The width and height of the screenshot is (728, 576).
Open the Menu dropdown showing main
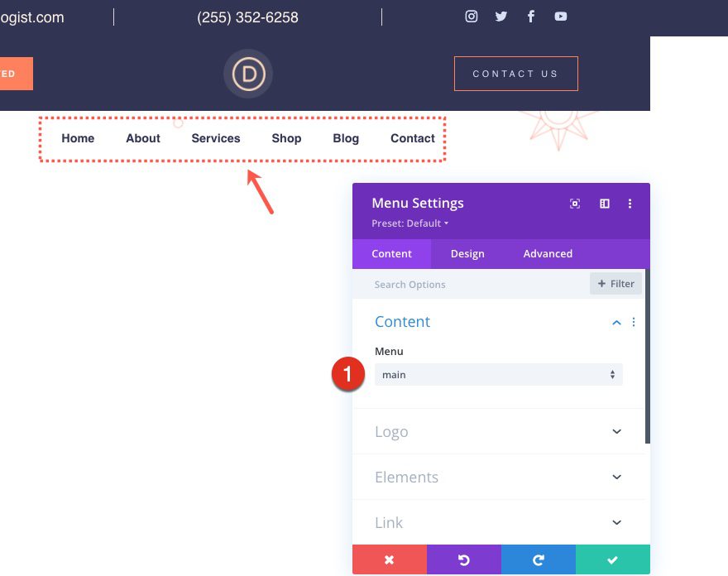coord(498,374)
